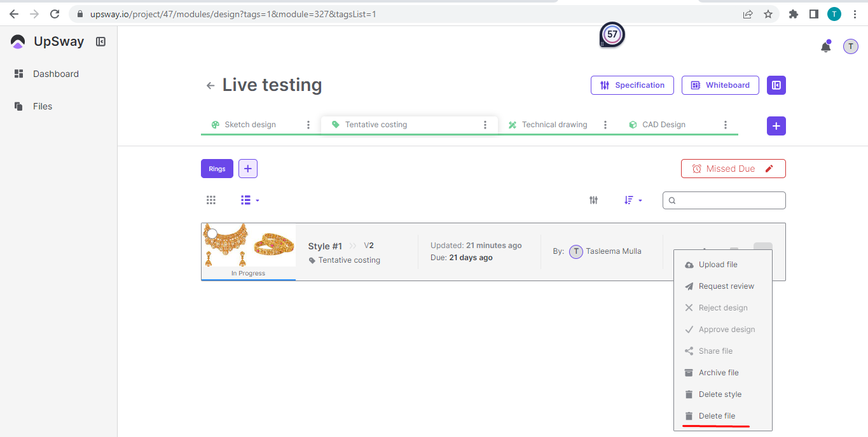Go back using arrow beside Live testing

tap(210, 86)
